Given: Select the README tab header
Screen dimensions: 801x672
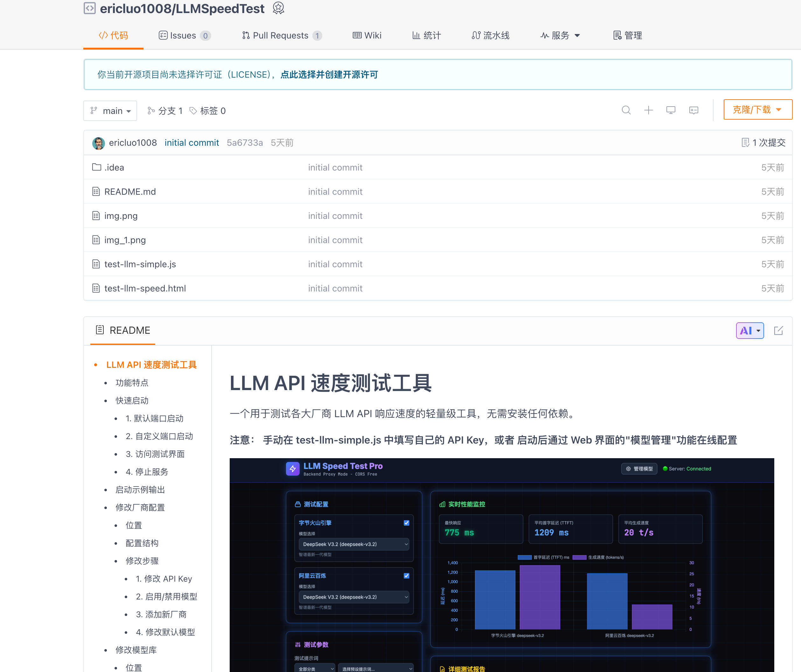Looking at the screenshot, I should [123, 331].
